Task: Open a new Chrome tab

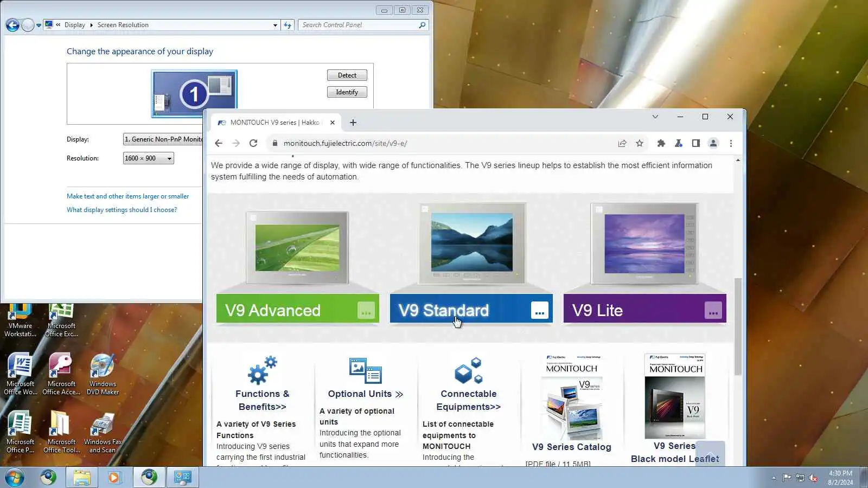Action: (x=353, y=123)
